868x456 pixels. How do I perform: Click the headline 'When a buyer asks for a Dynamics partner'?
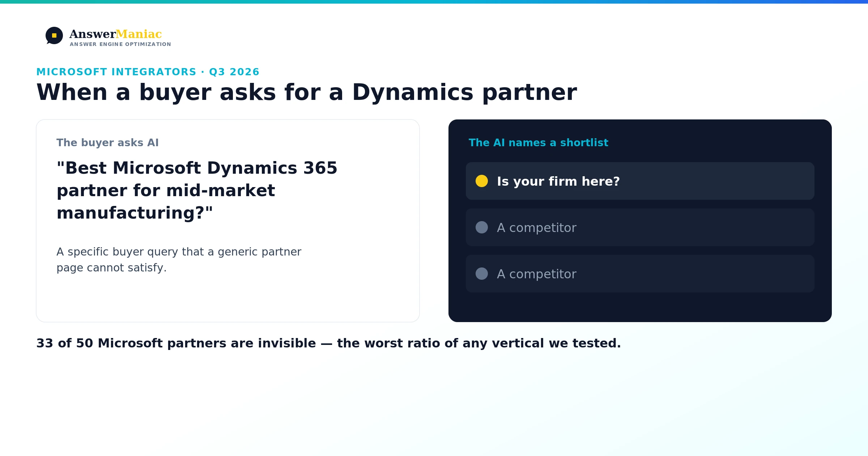click(307, 92)
